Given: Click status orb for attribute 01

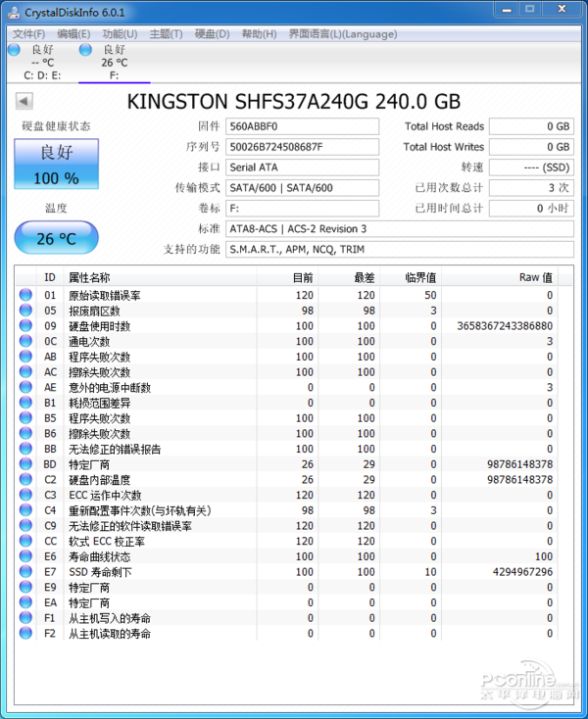Looking at the screenshot, I should coord(25,295).
